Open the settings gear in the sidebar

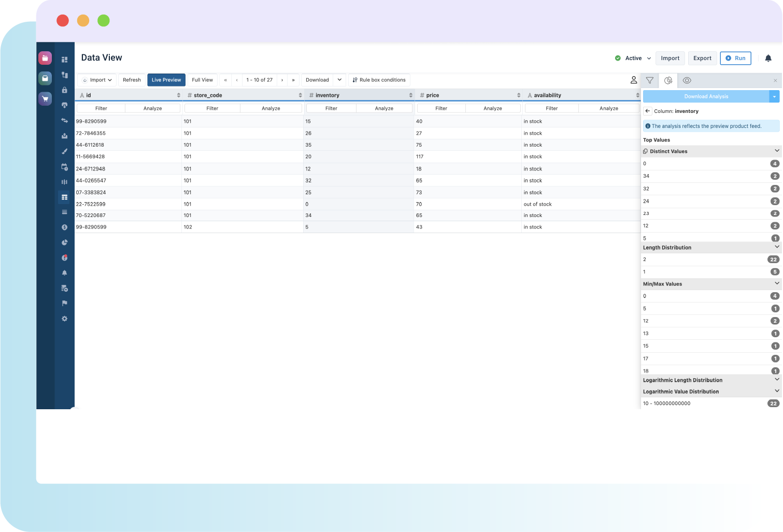(64, 319)
